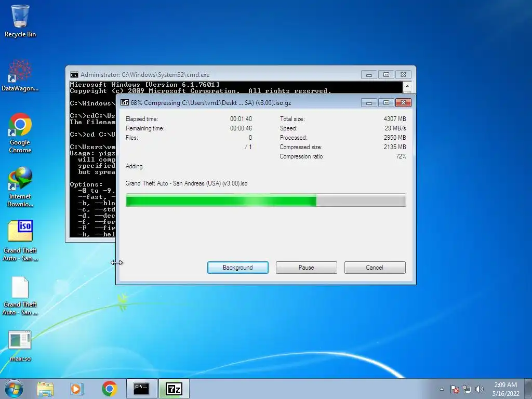Screen dimensions: 532x399
Task: Open the Action Center flag icon
Action: 455,389
